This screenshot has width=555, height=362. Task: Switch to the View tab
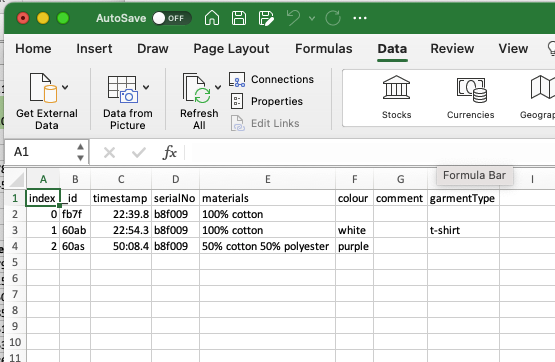point(513,48)
